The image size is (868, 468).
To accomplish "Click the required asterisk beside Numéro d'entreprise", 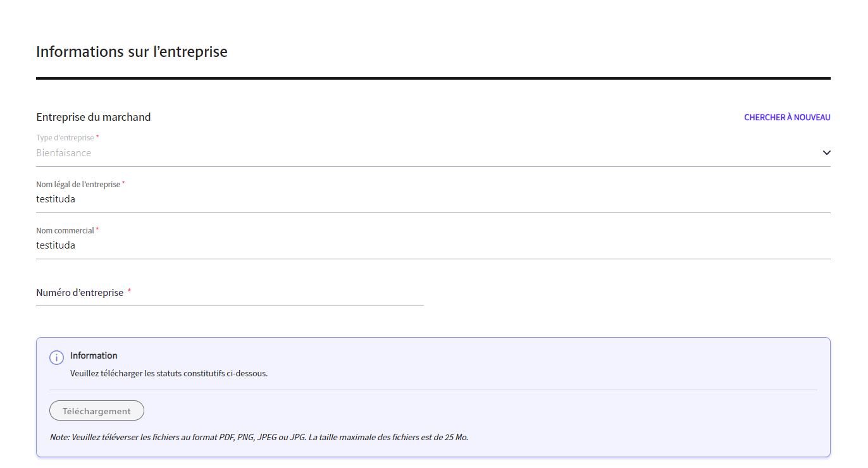I will click(130, 291).
